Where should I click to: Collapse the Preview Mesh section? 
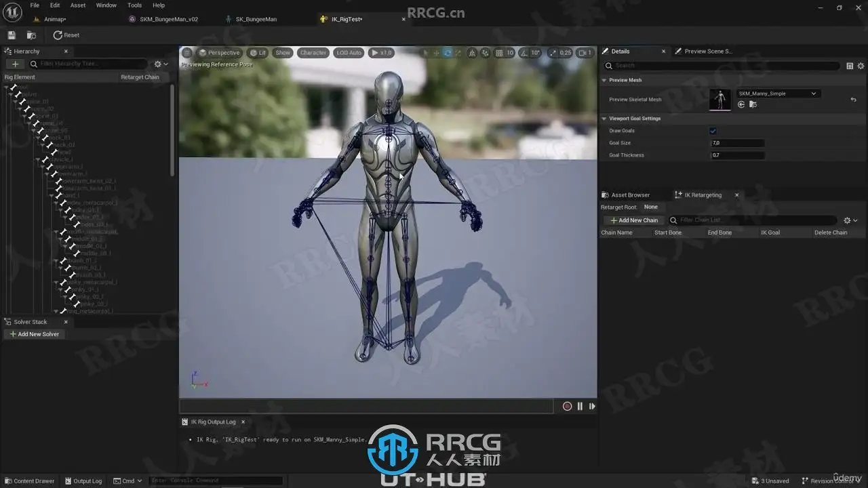tap(604, 80)
